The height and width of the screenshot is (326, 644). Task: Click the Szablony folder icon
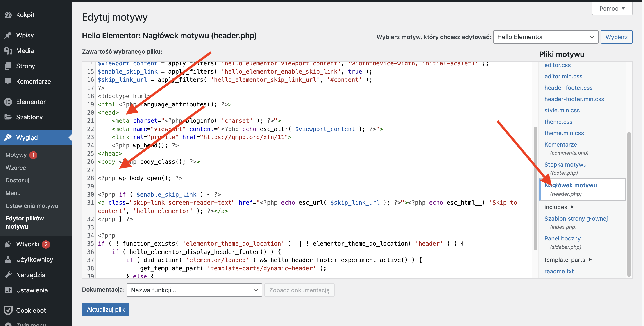point(8,117)
